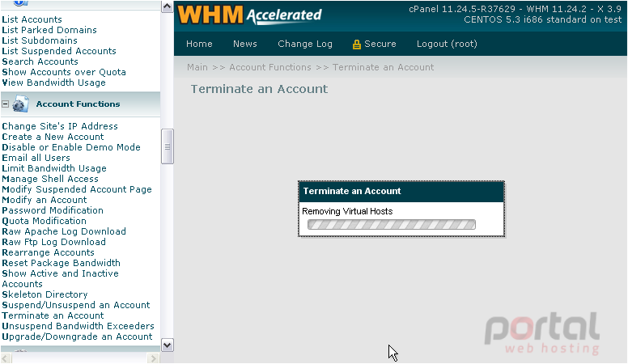This screenshot has width=628, height=364.
Task: Open Skeleton Directory
Action: (x=45, y=294)
